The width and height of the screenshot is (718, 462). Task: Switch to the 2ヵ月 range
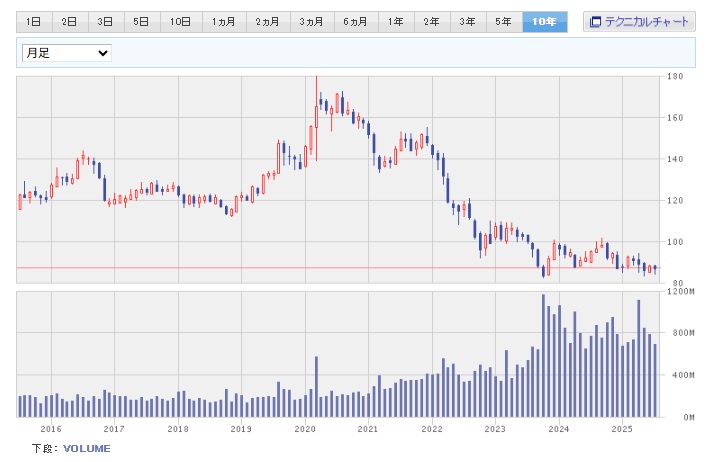268,22
